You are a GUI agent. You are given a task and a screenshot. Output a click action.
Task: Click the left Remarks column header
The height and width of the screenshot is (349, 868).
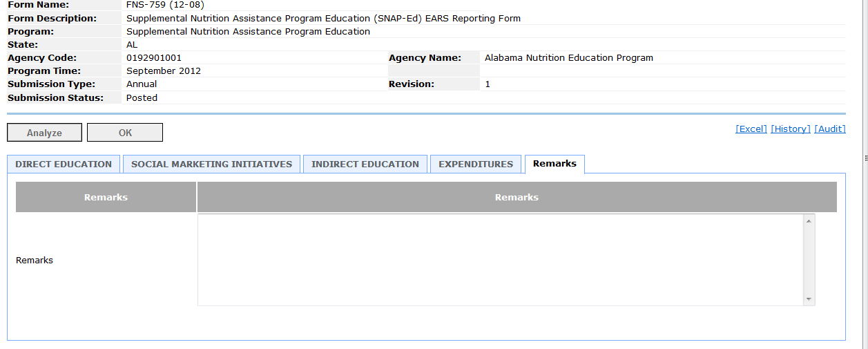click(x=106, y=198)
